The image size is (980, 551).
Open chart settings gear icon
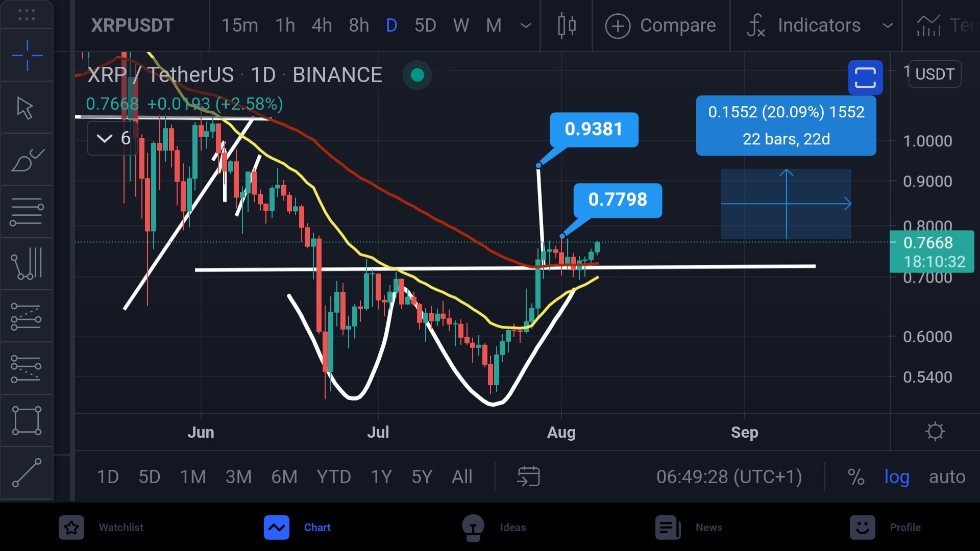(935, 432)
